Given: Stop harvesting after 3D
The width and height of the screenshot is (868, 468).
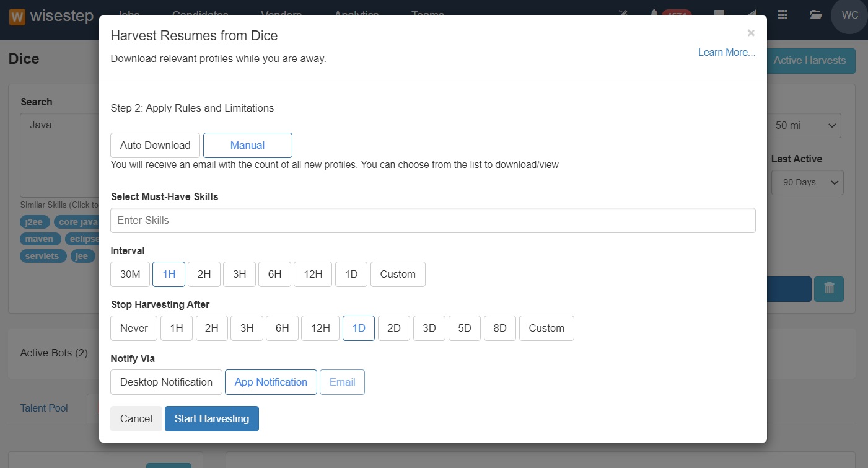Looking at the screenshot, I should pyautogui.click(x=429, y=328).
